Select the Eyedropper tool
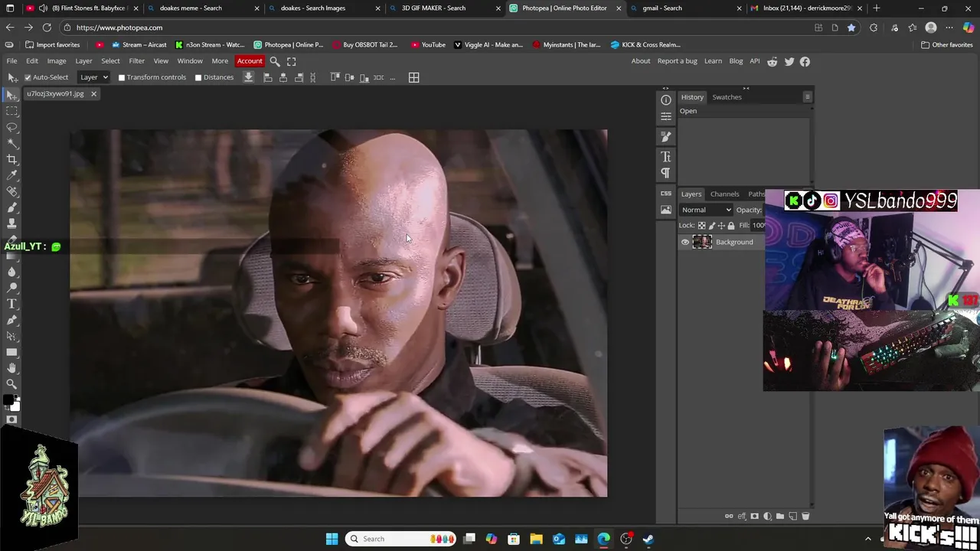The width and height of the screenshot is (980, 551). tap(12, 175)
